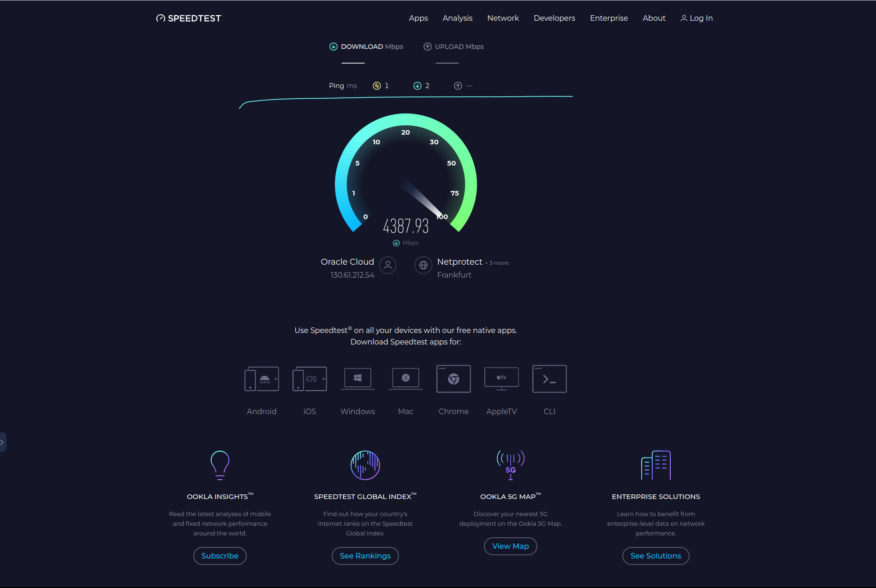Click the Android label
This screenshot has width=876, height=588.
pyautogui.click(x=262, y=411)
